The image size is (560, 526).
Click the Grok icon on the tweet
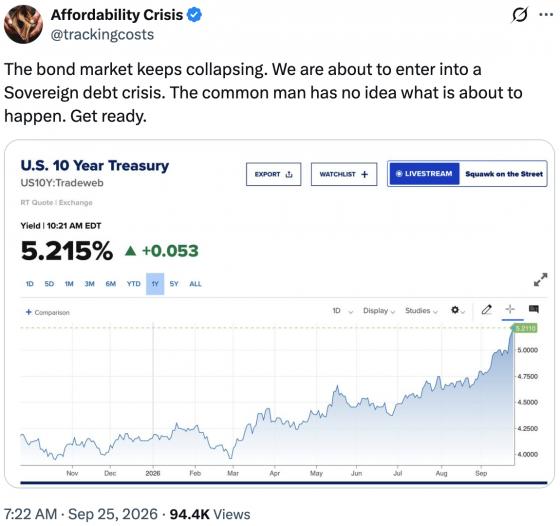click(x=520, y=15)
